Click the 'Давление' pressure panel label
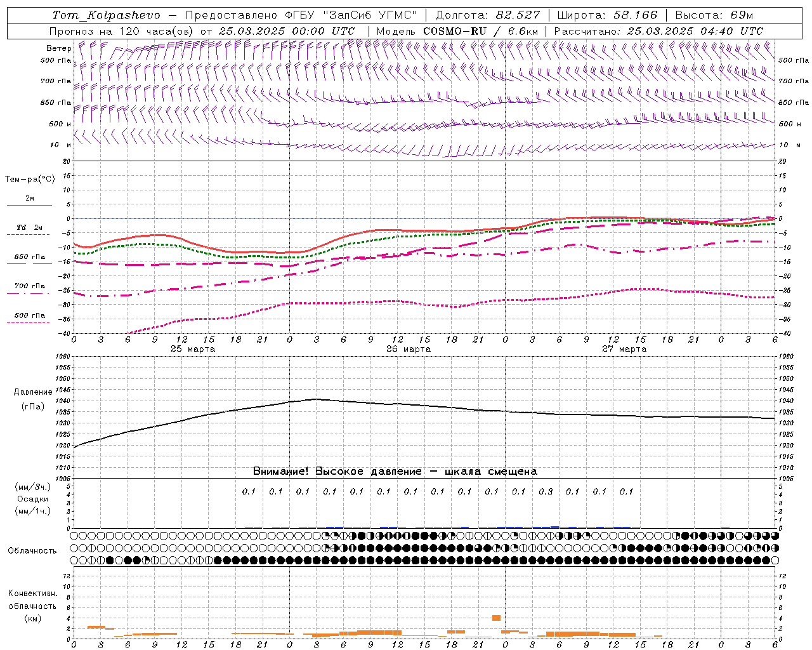812x650 pixels. (33, 392)
